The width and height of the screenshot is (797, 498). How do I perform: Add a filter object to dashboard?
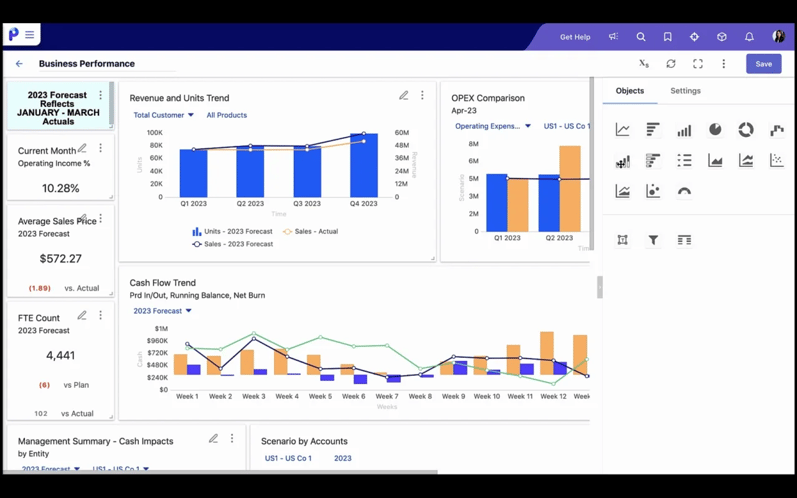click(x=653, y=240)
